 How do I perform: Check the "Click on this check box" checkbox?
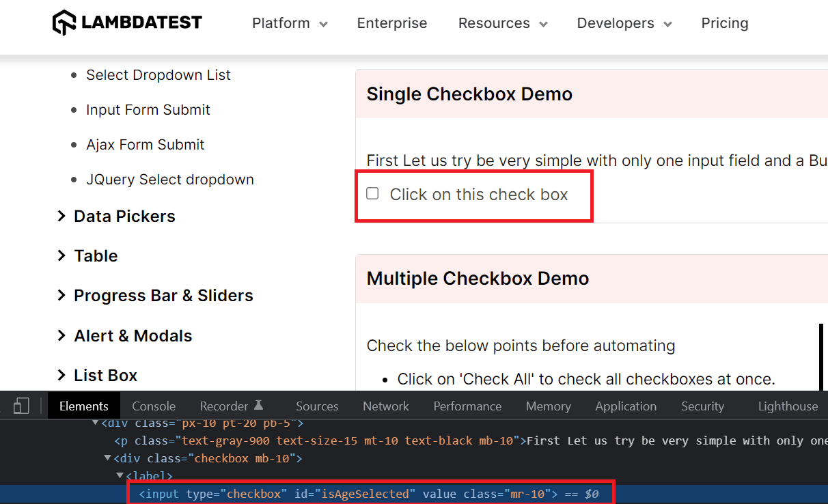click(372, 193)
